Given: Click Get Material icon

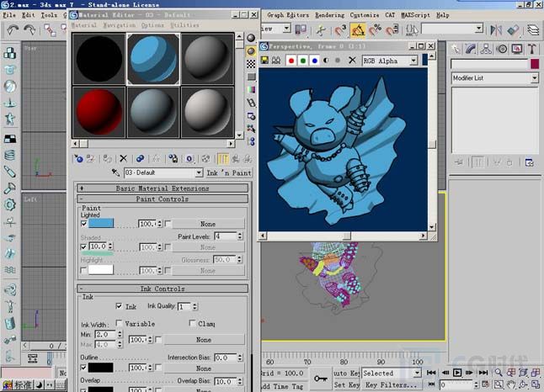Looking at the screenshot, I should pos(78,159).
